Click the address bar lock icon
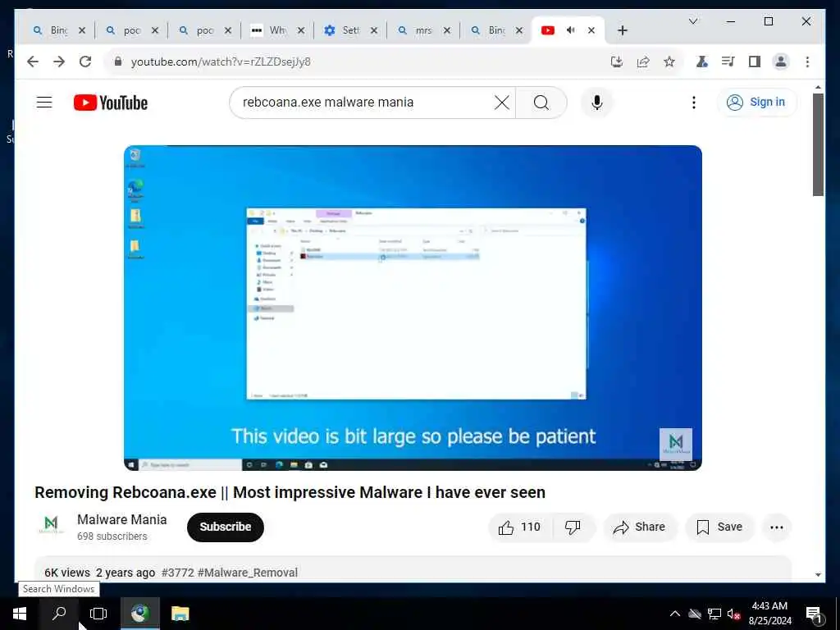840x630 pixels. (x=118, y=61)
